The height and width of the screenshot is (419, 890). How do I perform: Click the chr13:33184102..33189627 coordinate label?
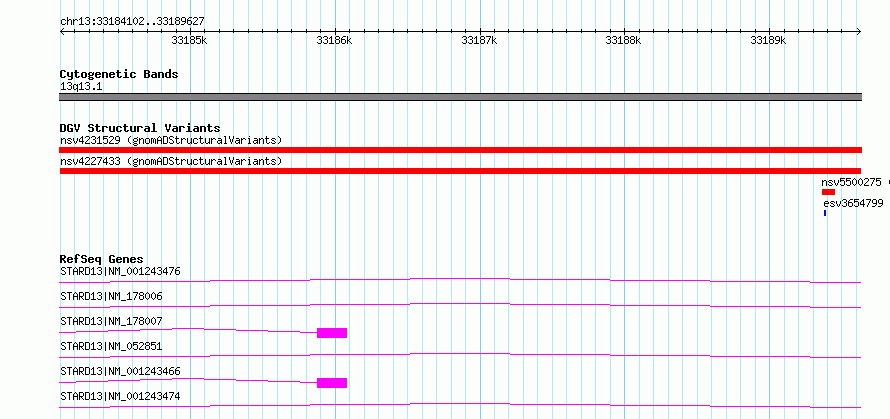coord(132,22)
